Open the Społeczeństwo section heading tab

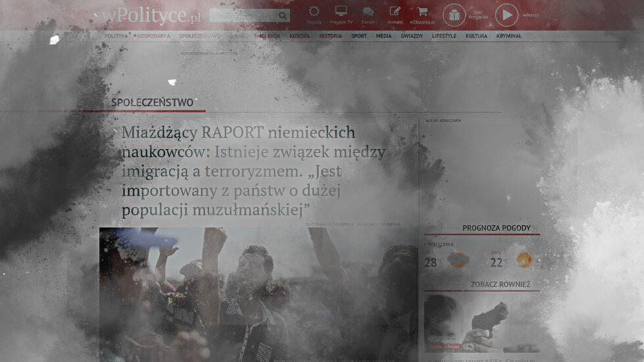click(x=152, y=102)
